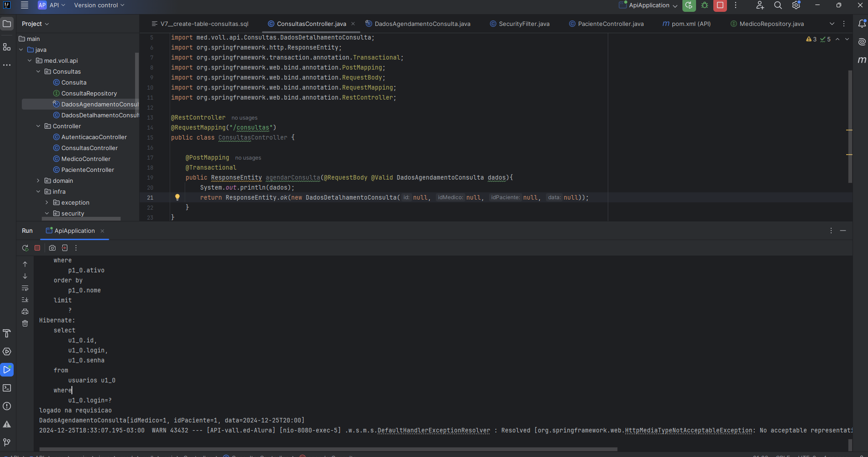The height and width of the screenshot is (457, 868).
Task: Open Run toolbar more options
Action: tap(76, 248)
